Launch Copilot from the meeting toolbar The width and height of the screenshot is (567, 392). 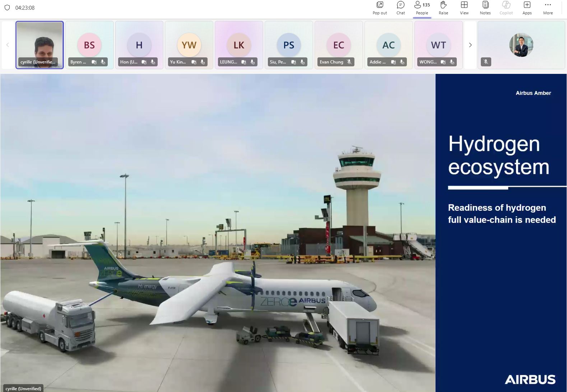click(x=506, y=8)
